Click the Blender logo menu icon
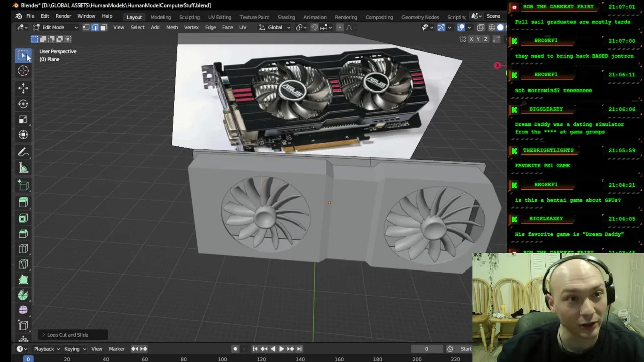Viewport: 644px width, 362px height. (18, 16)
